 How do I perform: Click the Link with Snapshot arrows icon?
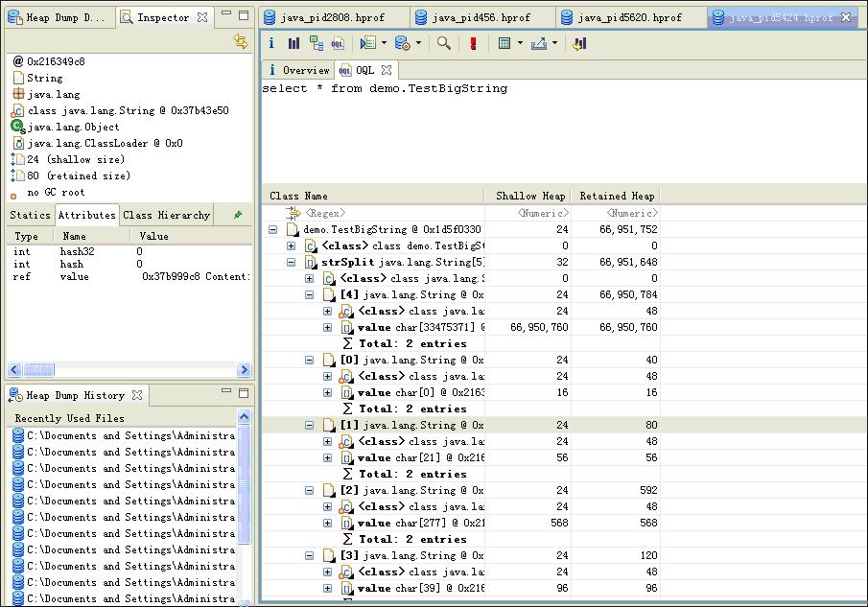(241, 40)
